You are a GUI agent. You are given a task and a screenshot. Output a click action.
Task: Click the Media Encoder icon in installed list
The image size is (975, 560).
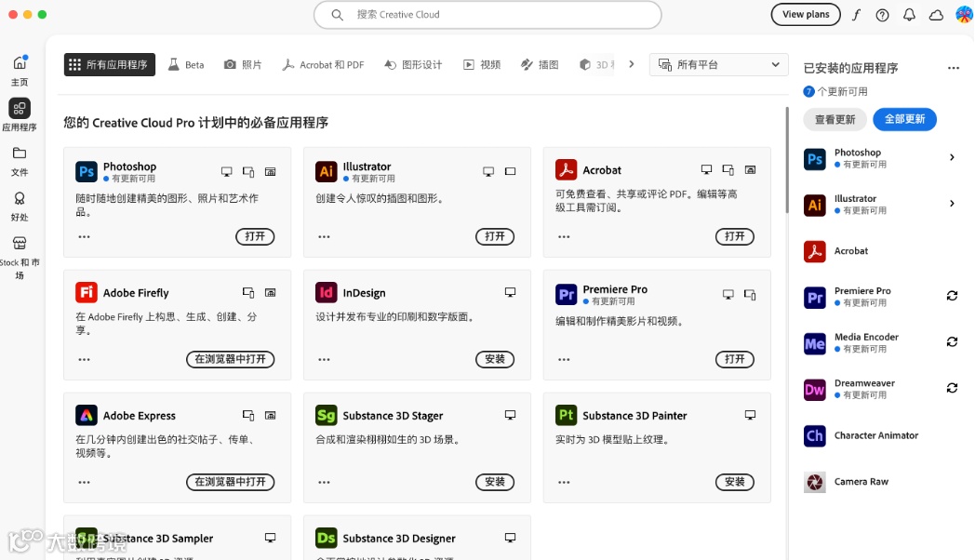[x=815, y=343]
